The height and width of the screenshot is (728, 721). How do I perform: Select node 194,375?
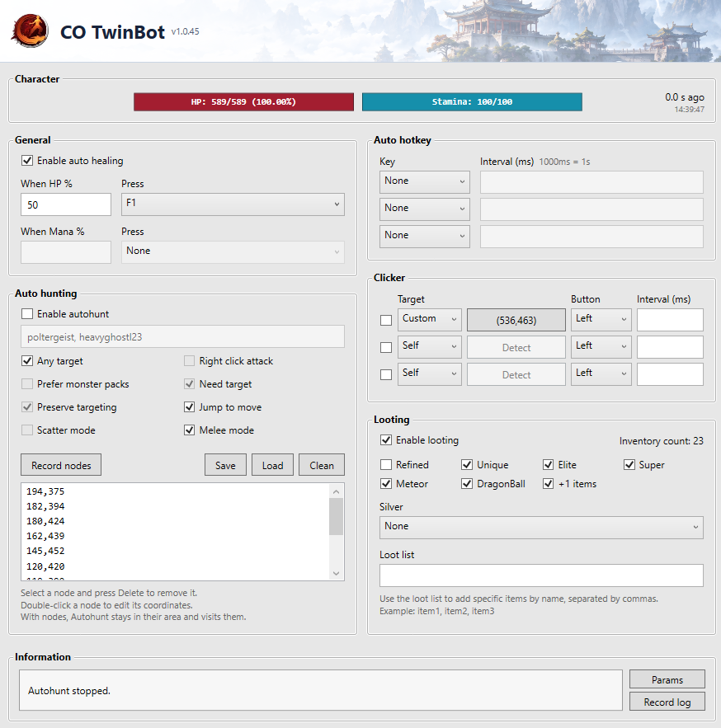45,491
